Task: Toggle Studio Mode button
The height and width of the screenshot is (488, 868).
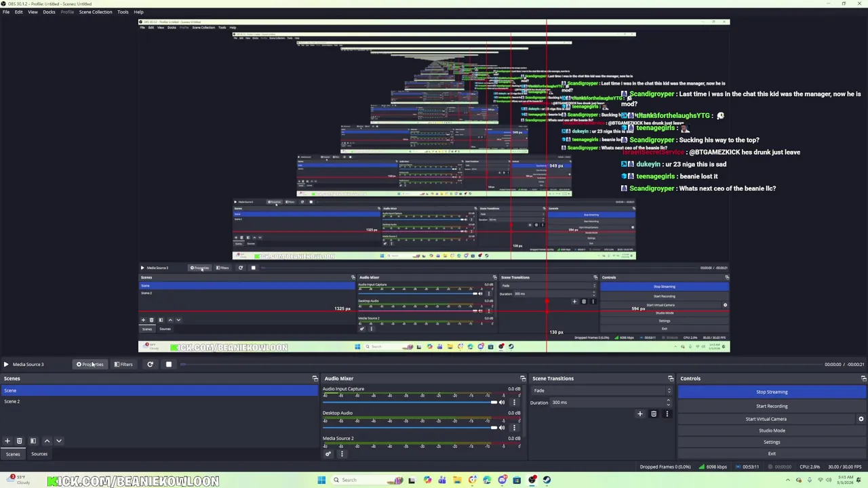Action: coord(772,430)
